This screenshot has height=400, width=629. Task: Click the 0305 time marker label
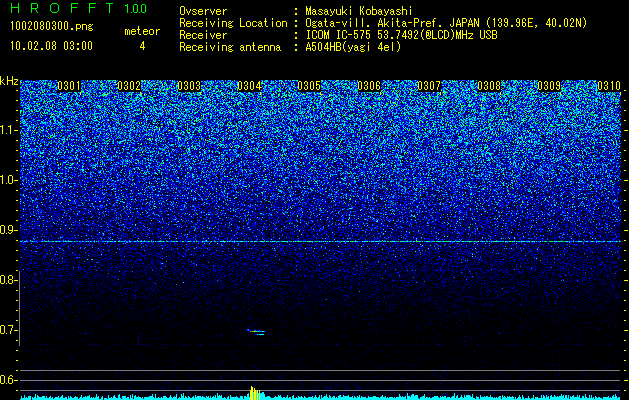coord(309,86)
